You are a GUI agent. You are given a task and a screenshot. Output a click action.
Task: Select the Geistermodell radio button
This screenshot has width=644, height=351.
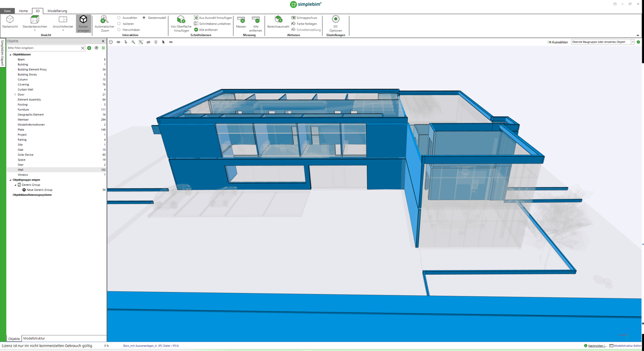pyautogui.click(x=144, y=18)
